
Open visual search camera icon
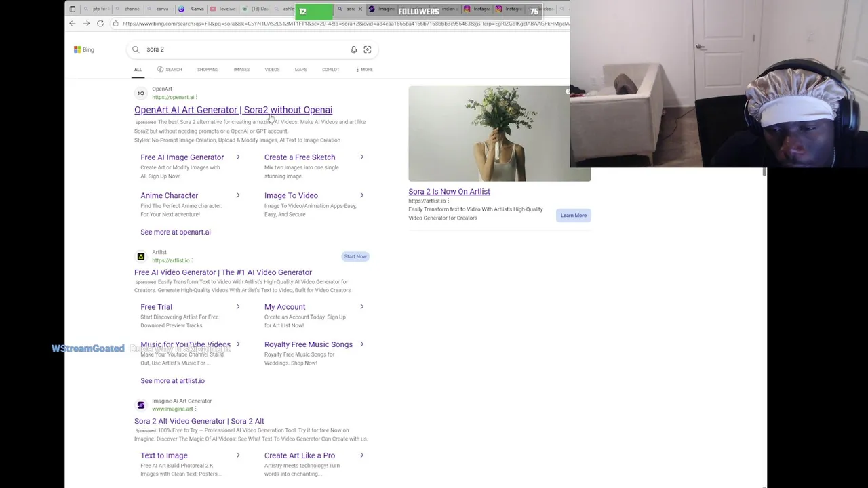click(x=368, y=49)
